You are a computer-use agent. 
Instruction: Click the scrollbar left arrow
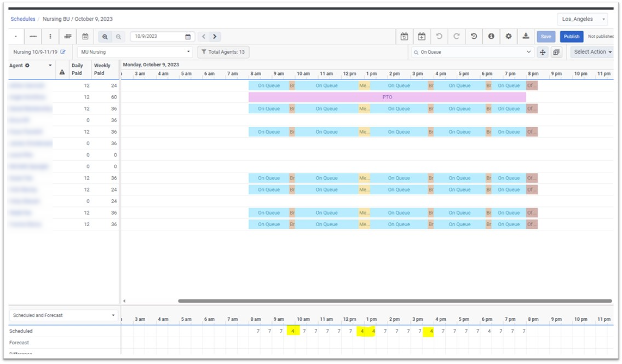tap(124, 301)
